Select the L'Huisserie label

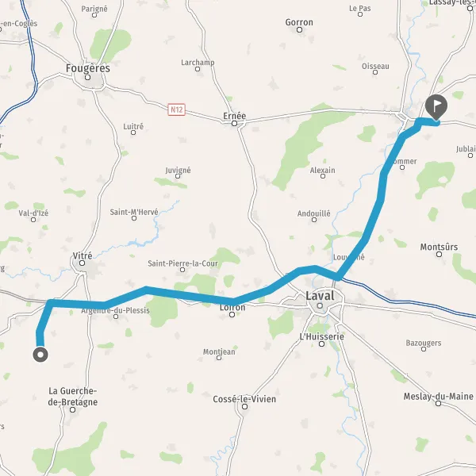point(322,336)
